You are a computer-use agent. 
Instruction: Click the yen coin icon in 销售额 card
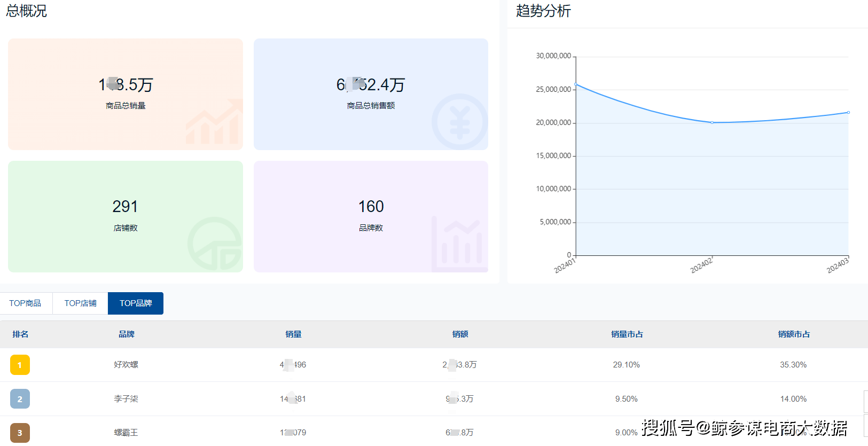click(x=460, y=122)
